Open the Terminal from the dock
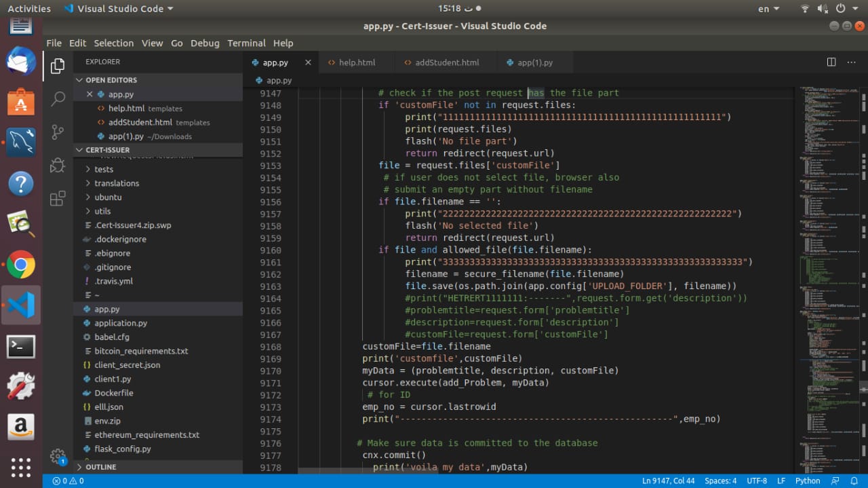Screen dimensions: 868x488 (21, 347)
